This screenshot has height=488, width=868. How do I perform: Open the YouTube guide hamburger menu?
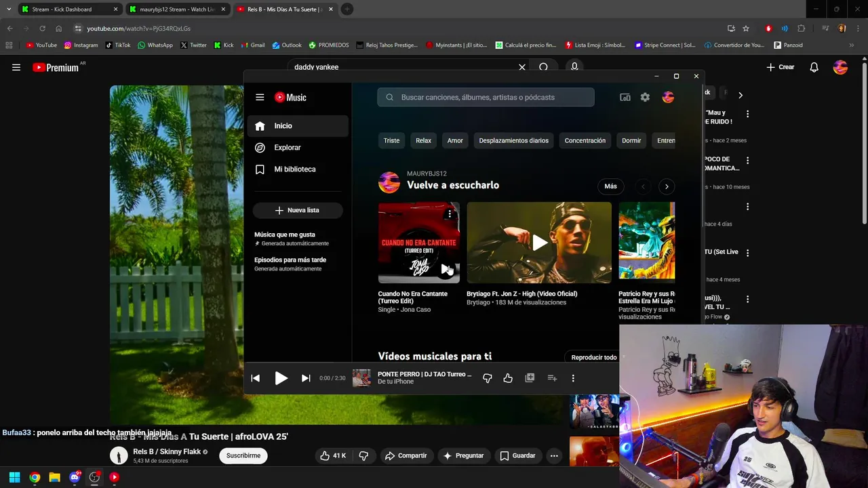click(x=16, y=67)
